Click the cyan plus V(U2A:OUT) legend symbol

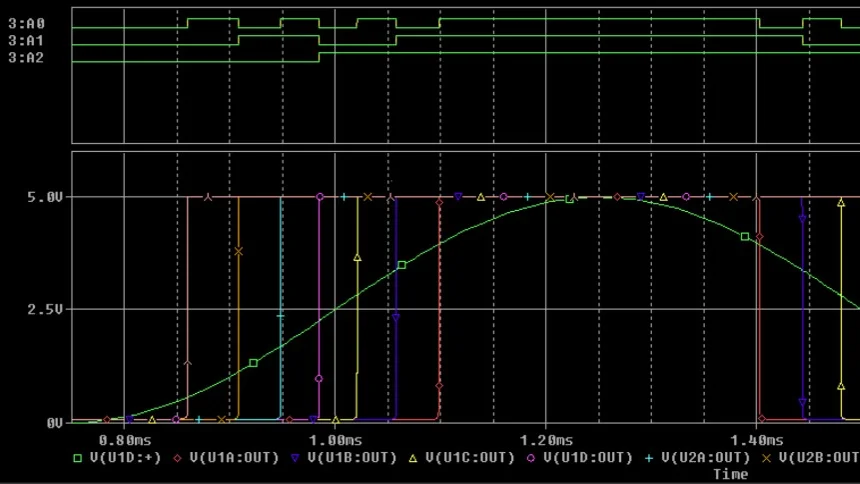click(x=649, y=458)
